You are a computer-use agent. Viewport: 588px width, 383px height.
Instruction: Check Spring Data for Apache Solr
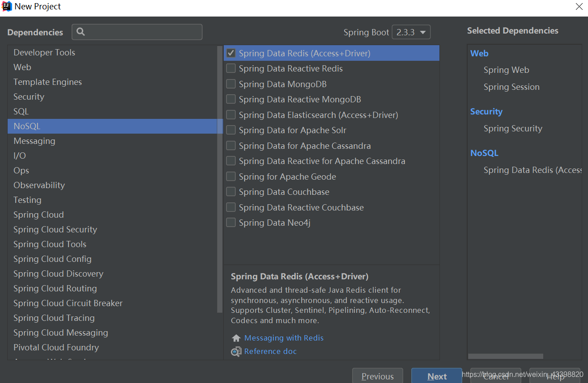point(231,130)
